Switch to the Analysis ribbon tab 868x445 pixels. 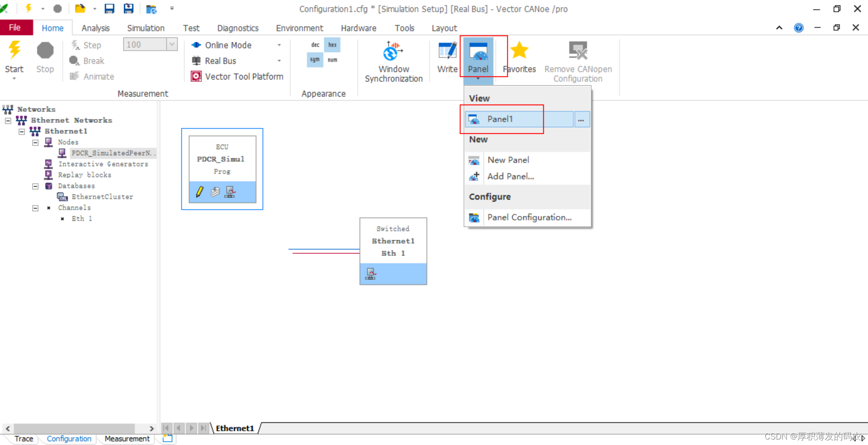(96, 28)
